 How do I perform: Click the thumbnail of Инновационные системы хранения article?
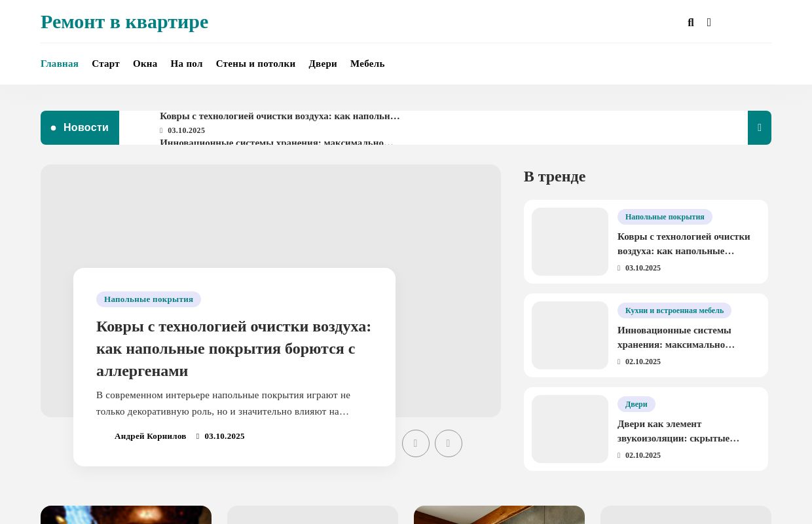coord(570,335)
